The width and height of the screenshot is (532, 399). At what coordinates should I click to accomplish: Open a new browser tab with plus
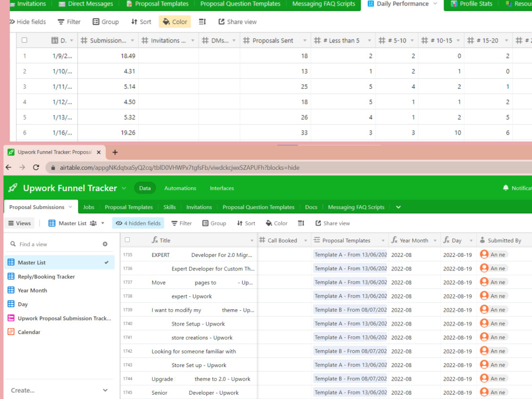coord(115,152)
